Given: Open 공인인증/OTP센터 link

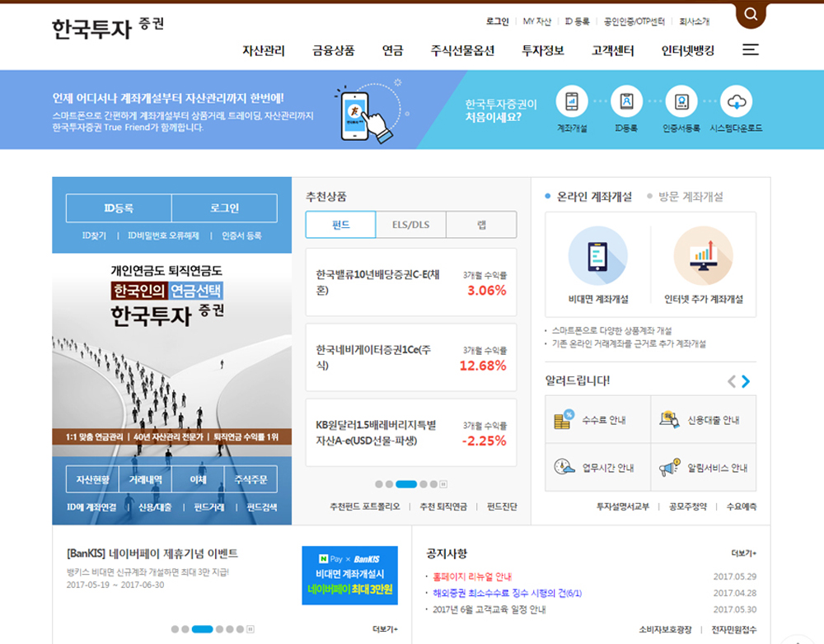Looking at the screenshot, I should [634, 21].
